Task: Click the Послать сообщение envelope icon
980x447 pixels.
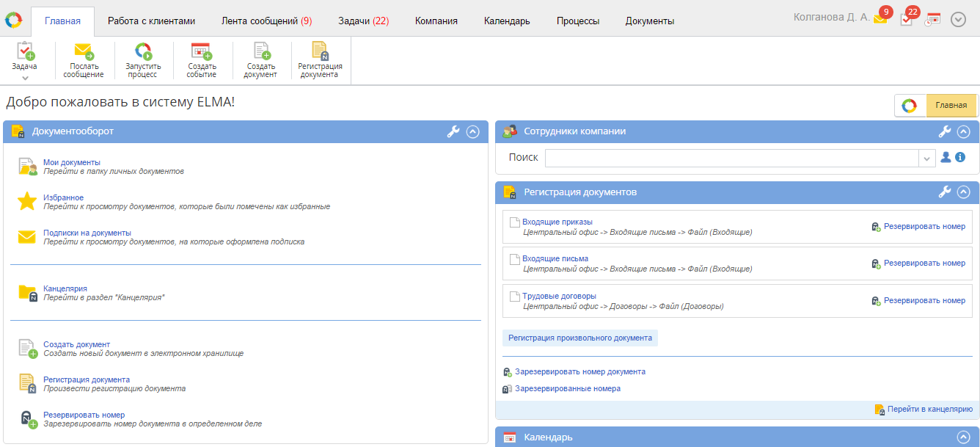Action: [x=84, y=51]
